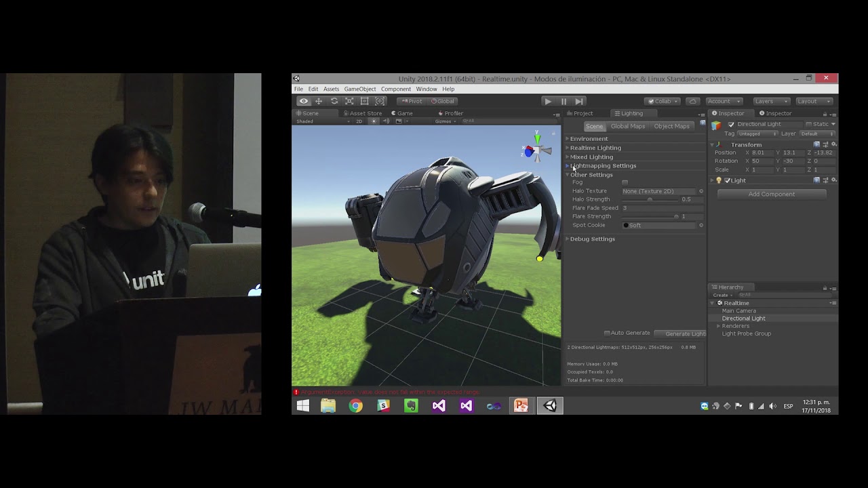Open the Layers dropdown
The image size is (868, 488).
click(x=771, y=101)
